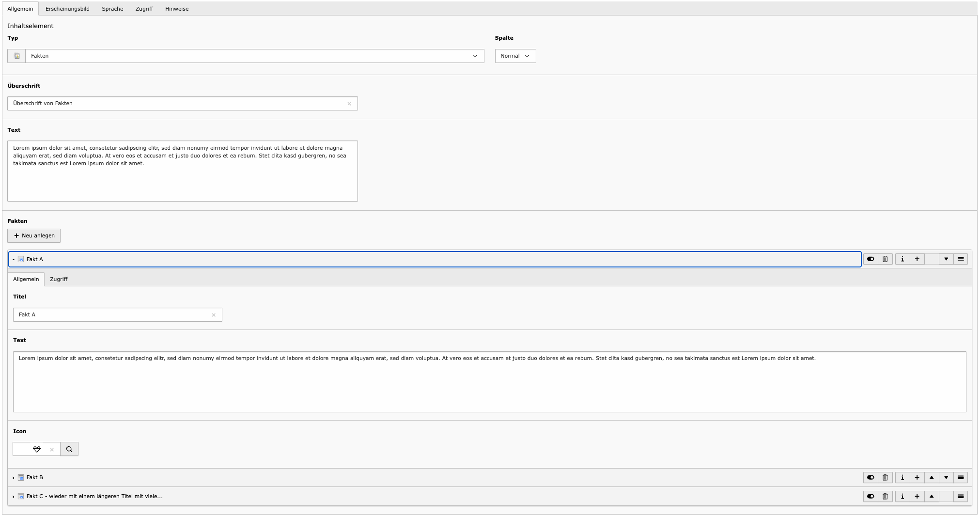980x517 pixels.
Task: Move Fakt A record down
Action: pos(946,259)
